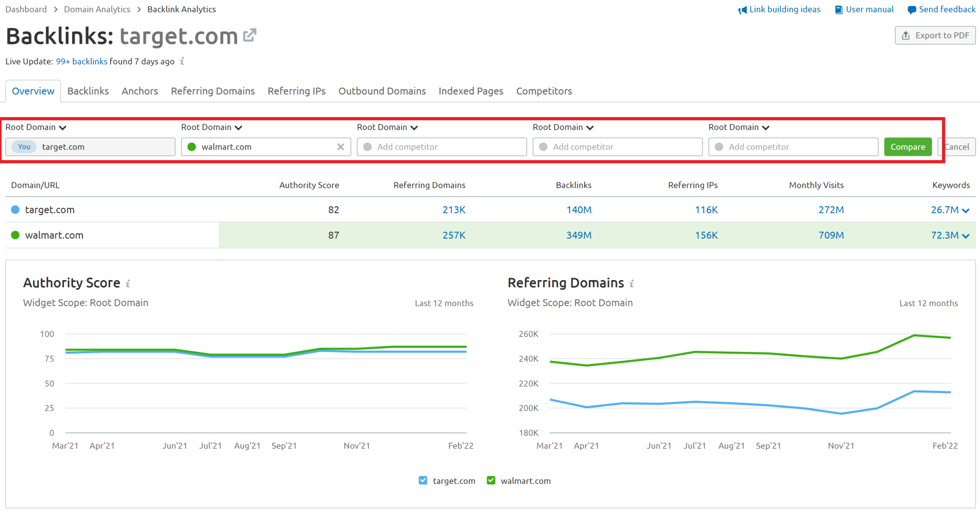The height and width of the screenshot is (514, 980).
Task: Click the User manual book icon
Action: (838, 10)
